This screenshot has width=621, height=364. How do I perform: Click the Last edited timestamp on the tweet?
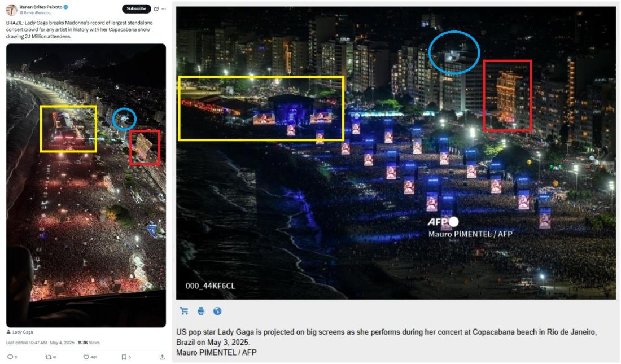[x=40, y=343]
